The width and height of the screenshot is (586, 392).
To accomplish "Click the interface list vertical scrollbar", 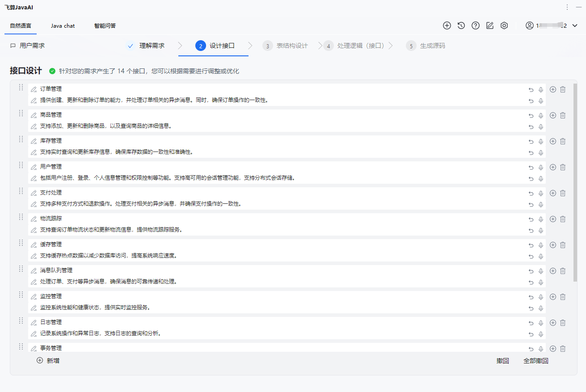I will pos(575,182).
